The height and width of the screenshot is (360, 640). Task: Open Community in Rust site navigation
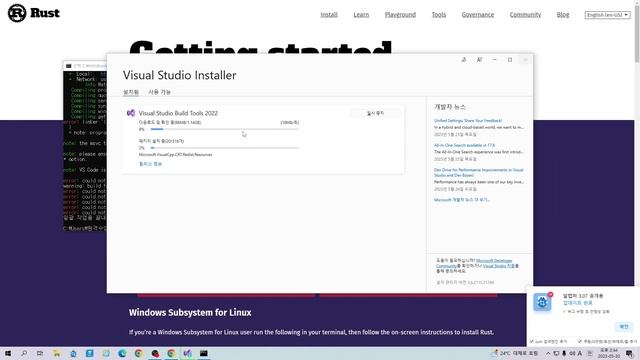point(525,15)
